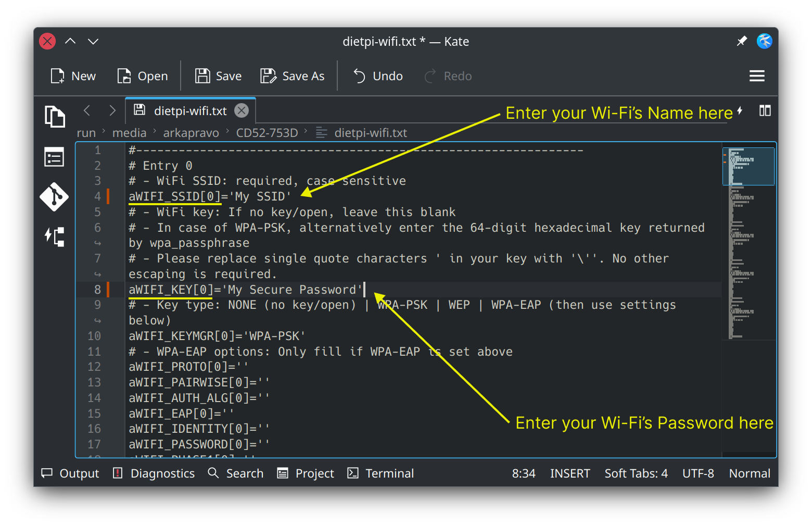
Task: Click the Save As button
Action: [293, 76]
